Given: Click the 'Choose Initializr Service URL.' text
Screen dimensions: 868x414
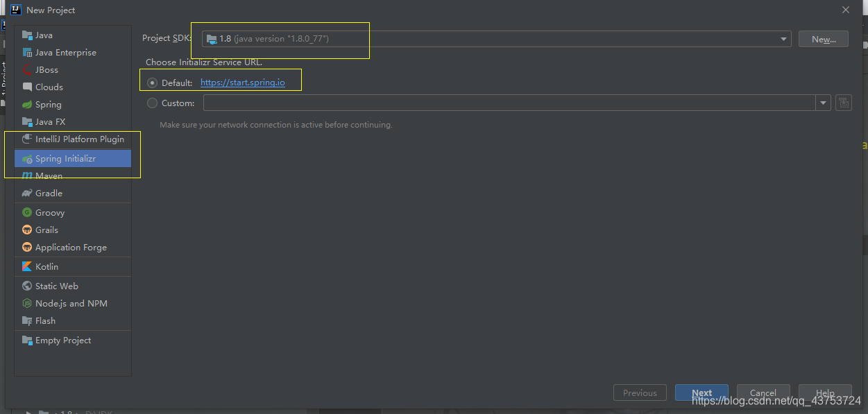Looking at the screenshot, I should [204, 62].
